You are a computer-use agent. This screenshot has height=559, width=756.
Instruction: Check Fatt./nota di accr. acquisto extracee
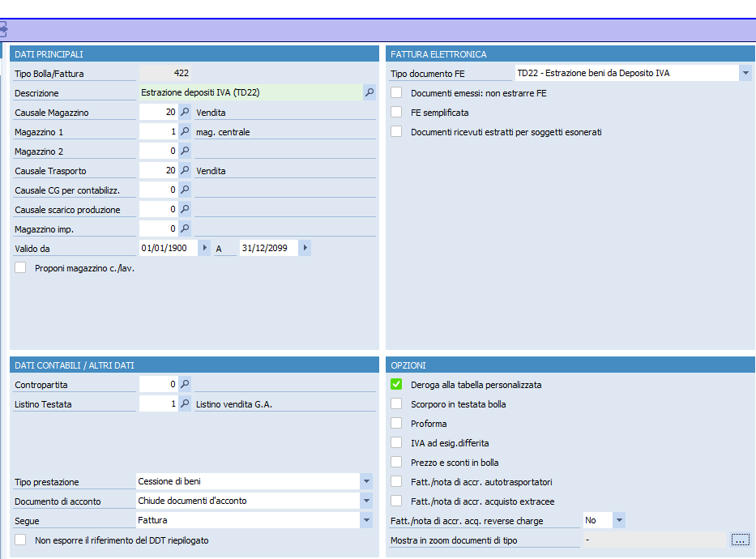pos(396,501)
